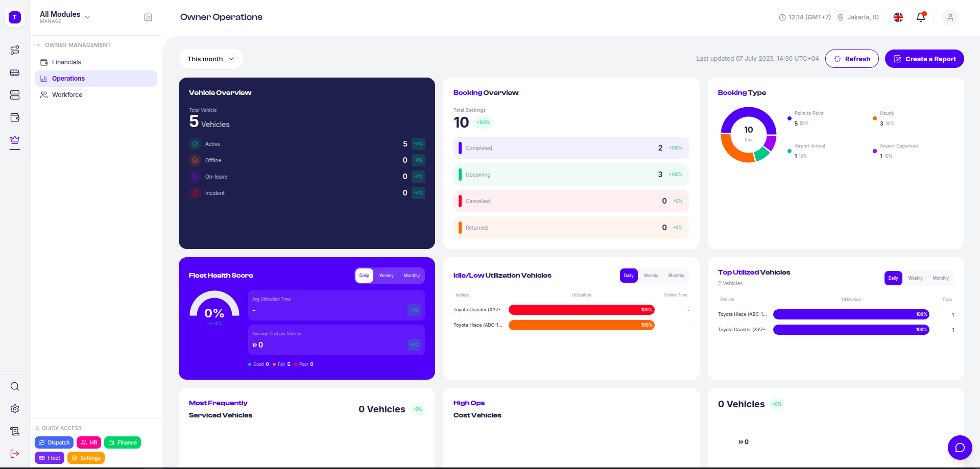This screenshot has width=980, height=469.
Task: Open the notifications bell
Action: pos(920,17)
